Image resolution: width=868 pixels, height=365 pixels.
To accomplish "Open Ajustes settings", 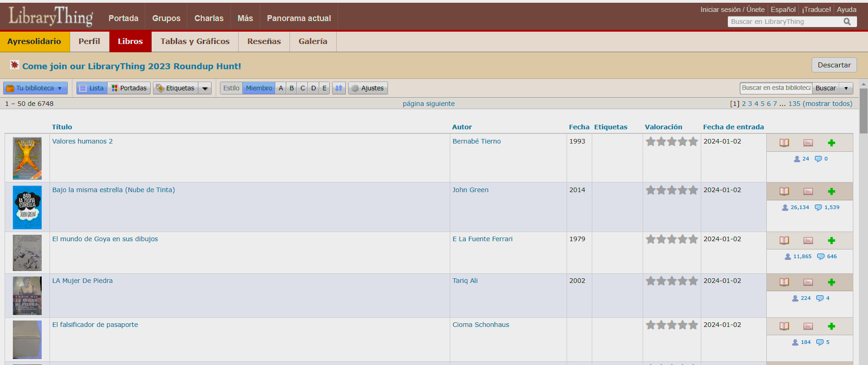I will 368,88.
